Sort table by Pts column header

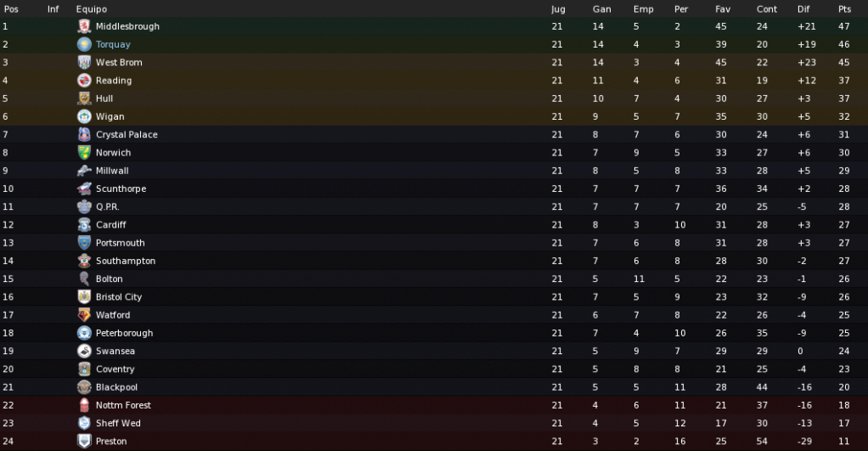(844, 8)
